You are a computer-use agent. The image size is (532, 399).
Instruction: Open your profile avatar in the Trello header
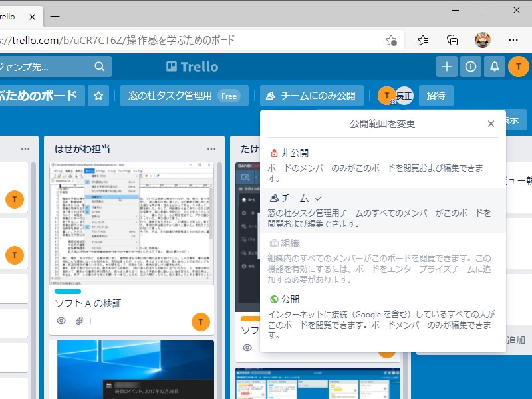click(518, 66)
